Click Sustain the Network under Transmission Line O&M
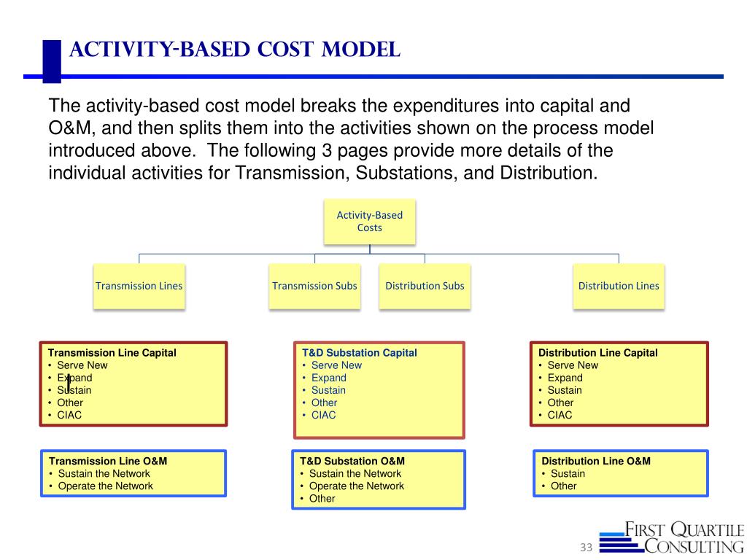Image resolution: width=747 pixels, height=560 pixels. pos(104,473)
